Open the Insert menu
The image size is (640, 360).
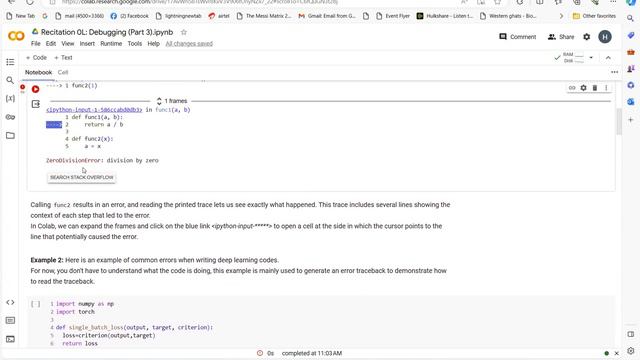pos(87,43)
